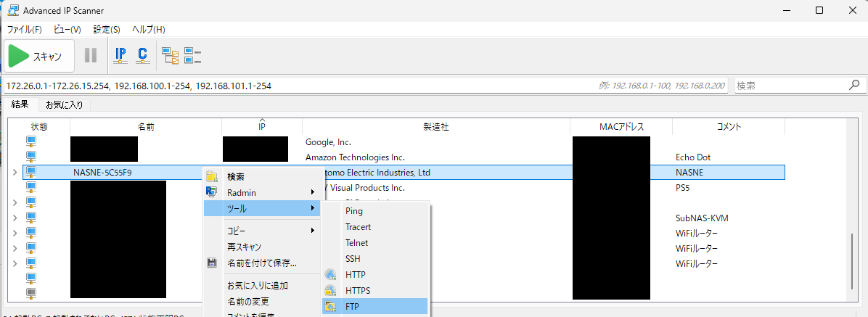The height and width of the screenshot is (317, 868).
Task: Choose 検索 in the context menu
Action: [263, 177]
